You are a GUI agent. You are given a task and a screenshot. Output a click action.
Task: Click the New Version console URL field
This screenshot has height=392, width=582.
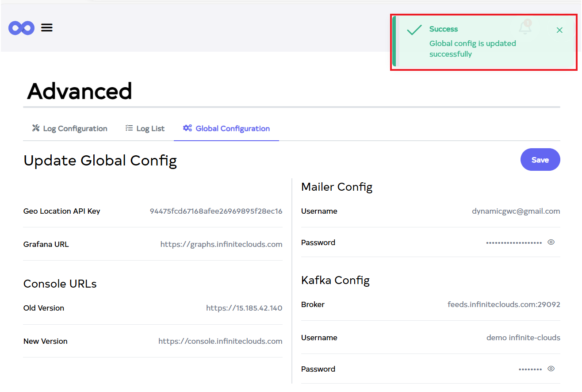(x=220, y=341)
